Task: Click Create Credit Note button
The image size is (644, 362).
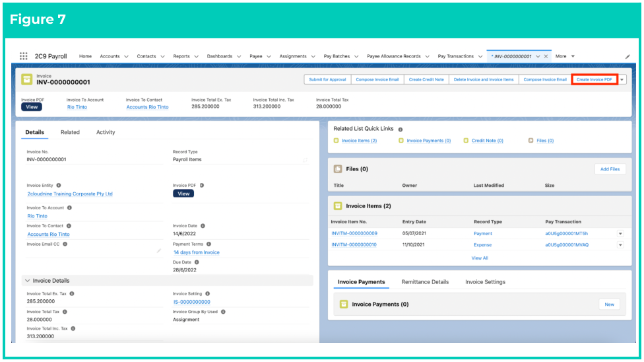Action: 426,80
